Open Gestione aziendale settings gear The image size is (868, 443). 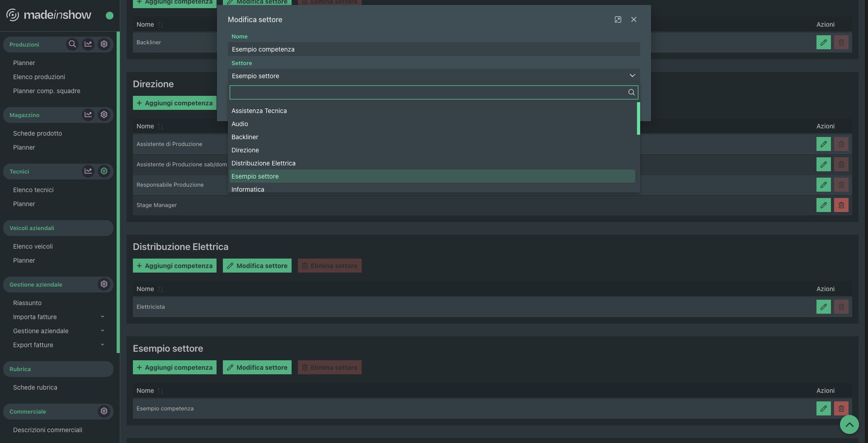tap(104, 284)
